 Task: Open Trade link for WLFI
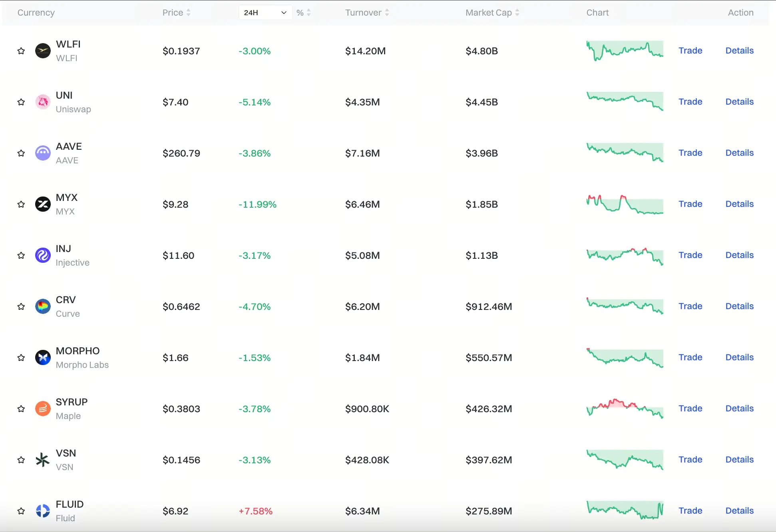click(690, 51)
